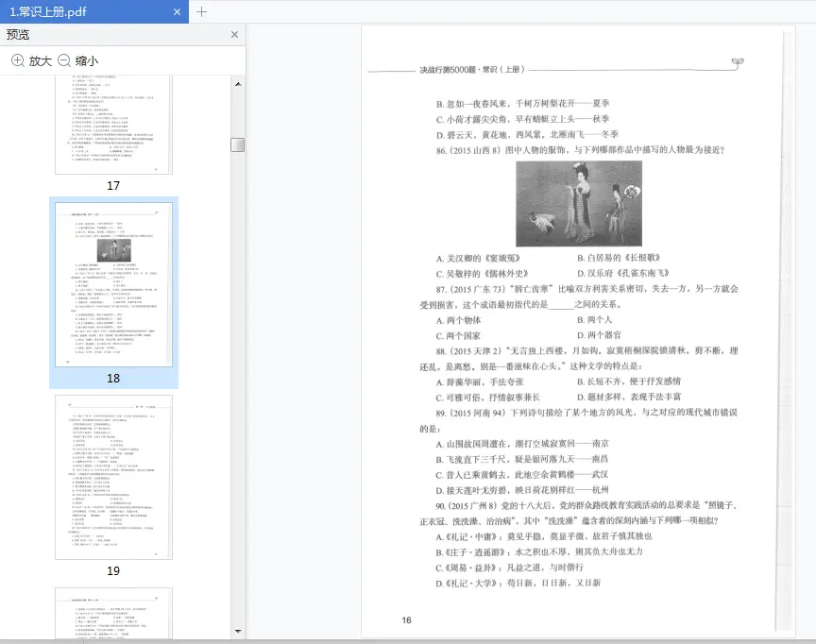The image size is (816, 644).
Task: Open the thumbnail below page 19
Action: tap(113, 613)
